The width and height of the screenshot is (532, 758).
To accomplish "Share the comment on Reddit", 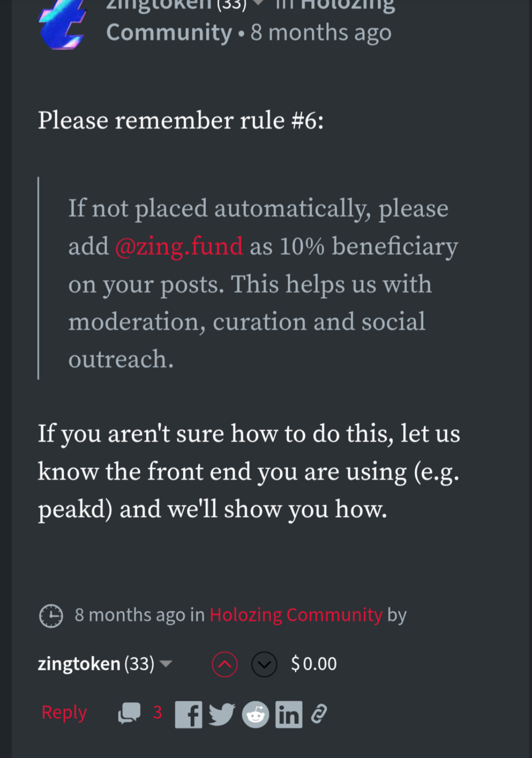I will tap(255, 714).
